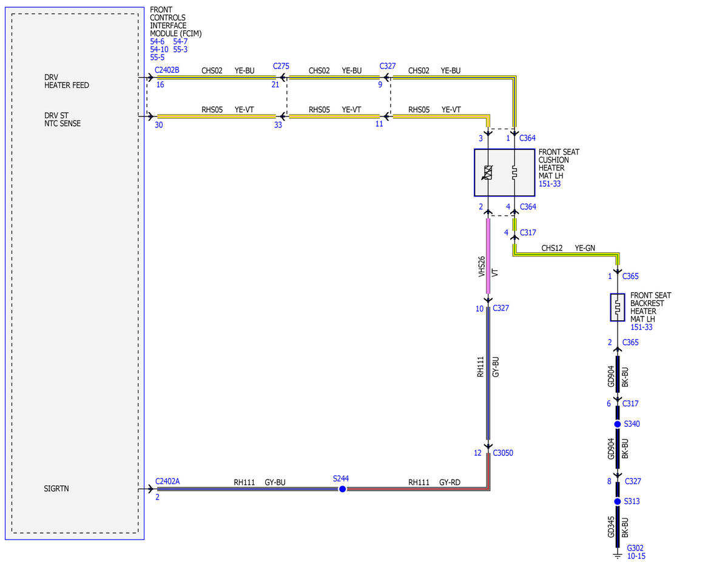The height and width of the screenshot is (562, 728).
Task: Select the "DRV HEATER FEED" text
Action: point(67,81)
